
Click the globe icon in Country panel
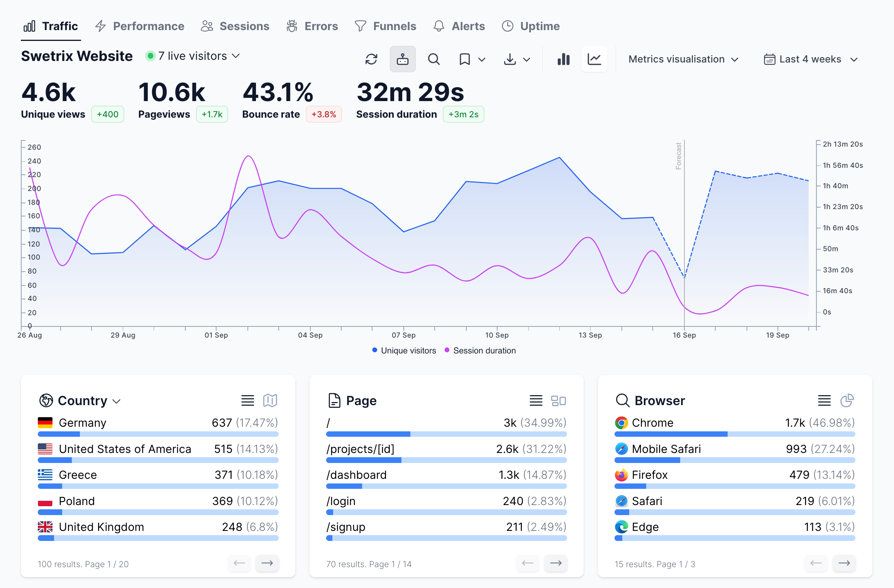click(x=46, y=400)
